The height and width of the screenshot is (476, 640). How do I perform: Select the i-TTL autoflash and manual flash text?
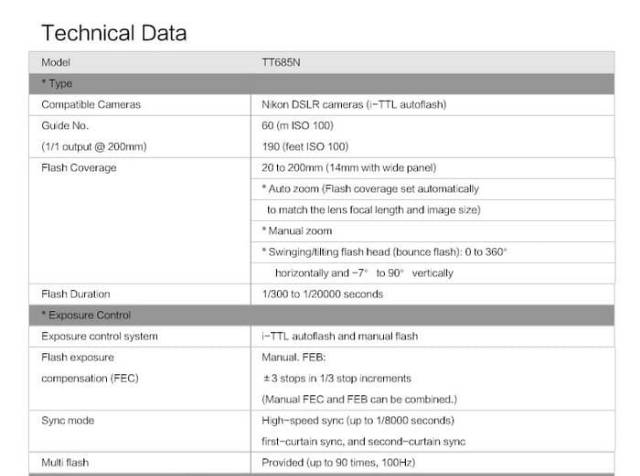[x=340, y=336]
